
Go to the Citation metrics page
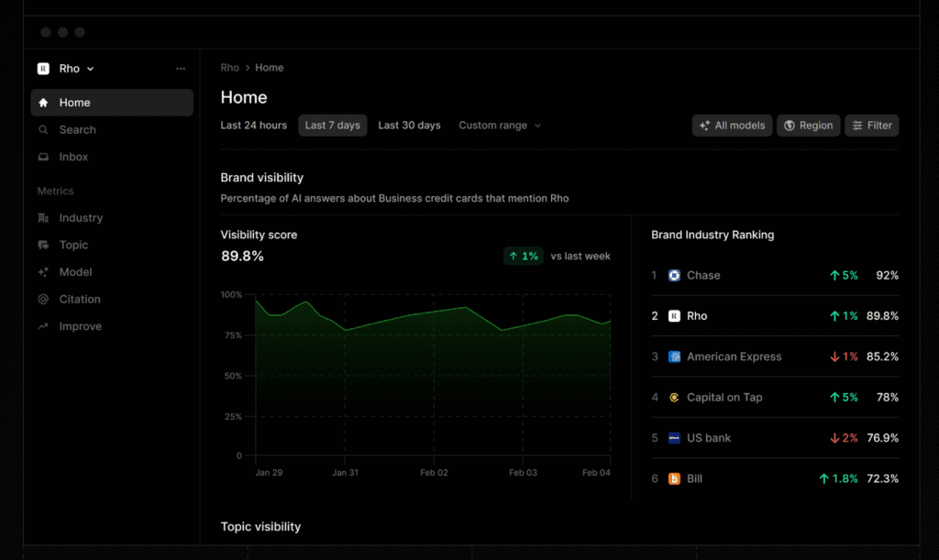pyautogui.click(x=80, y=299)
